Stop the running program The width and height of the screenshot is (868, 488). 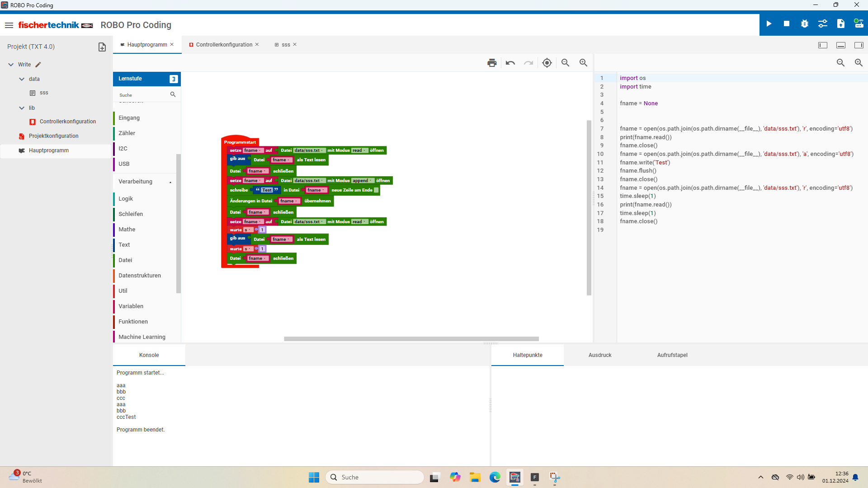tap(787, 23)
